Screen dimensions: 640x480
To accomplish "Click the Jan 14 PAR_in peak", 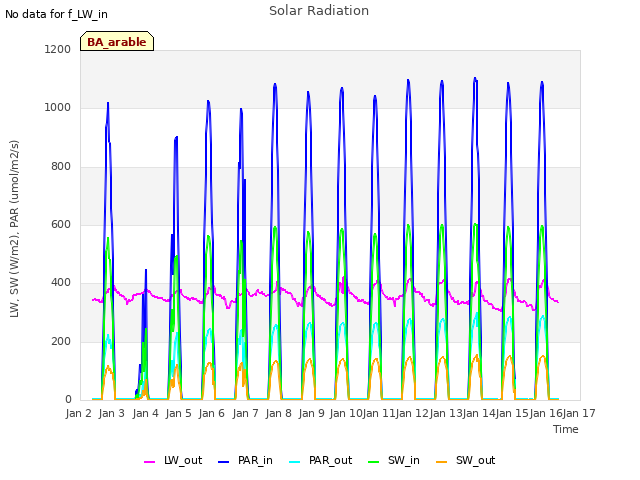I will point(475,78).
